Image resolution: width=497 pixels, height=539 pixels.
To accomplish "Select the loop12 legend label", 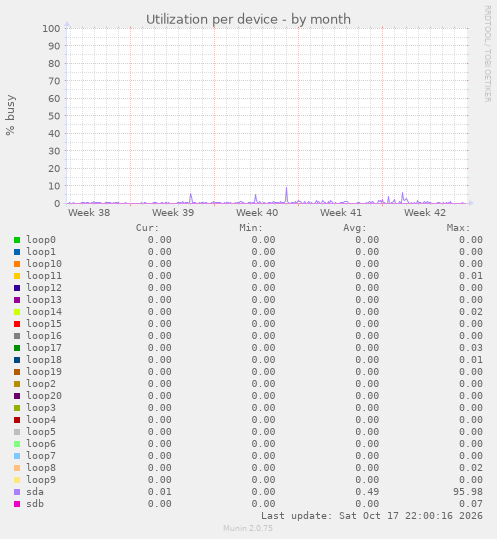I will click(44, 288).
